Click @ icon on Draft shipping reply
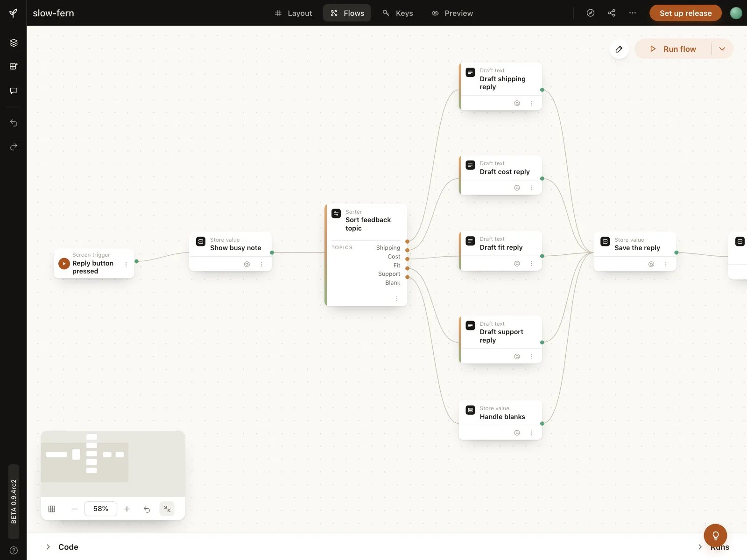This screenshot has width=747, height=560. tap(517, 103)
